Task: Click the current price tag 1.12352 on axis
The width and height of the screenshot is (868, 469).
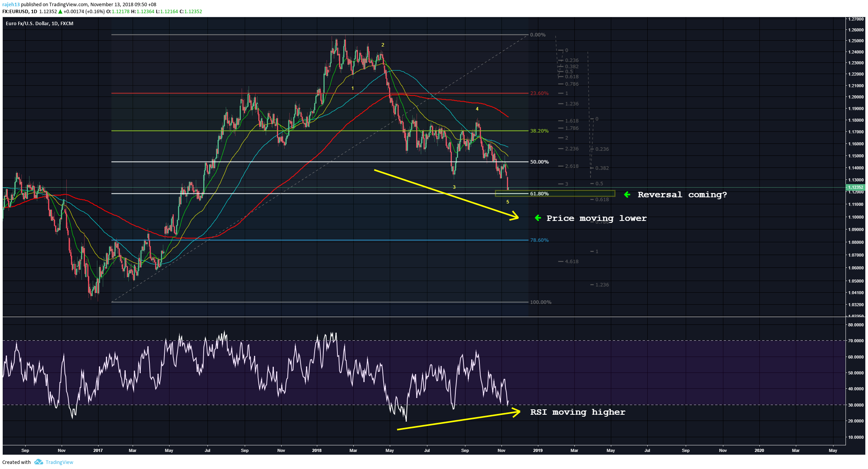Action: coord(856,188)
